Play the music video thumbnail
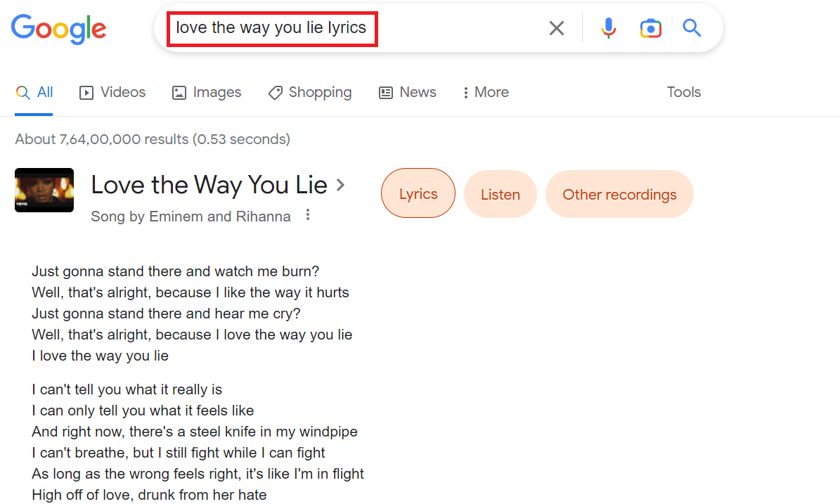The width and height of the screenshot is (840, 504). tap(44, 190)
